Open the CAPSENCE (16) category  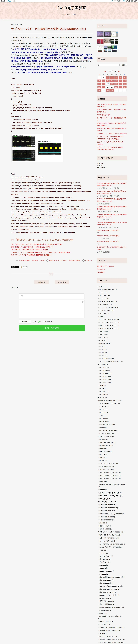(x=105, y=343)
